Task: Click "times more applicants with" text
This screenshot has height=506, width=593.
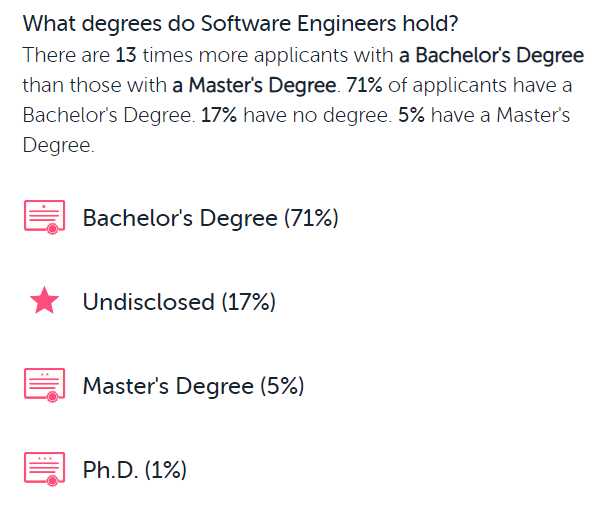Action: tap(268, 55)
